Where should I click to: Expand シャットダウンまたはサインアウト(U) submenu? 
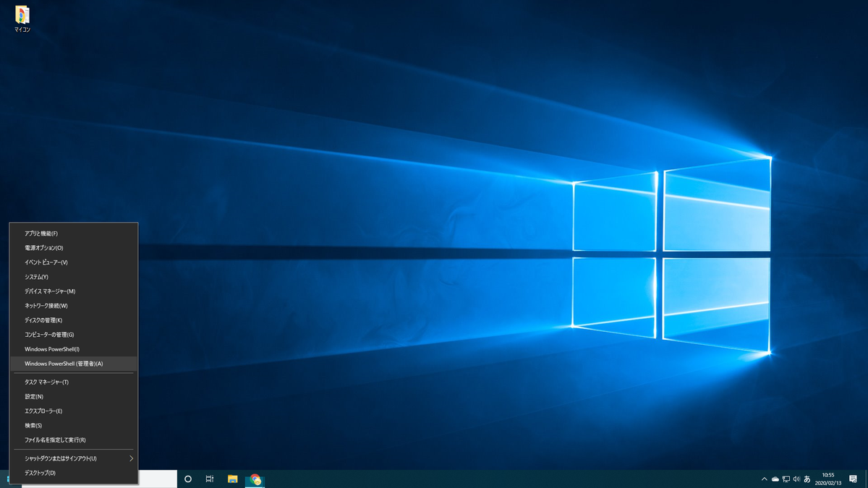[73, 458]
